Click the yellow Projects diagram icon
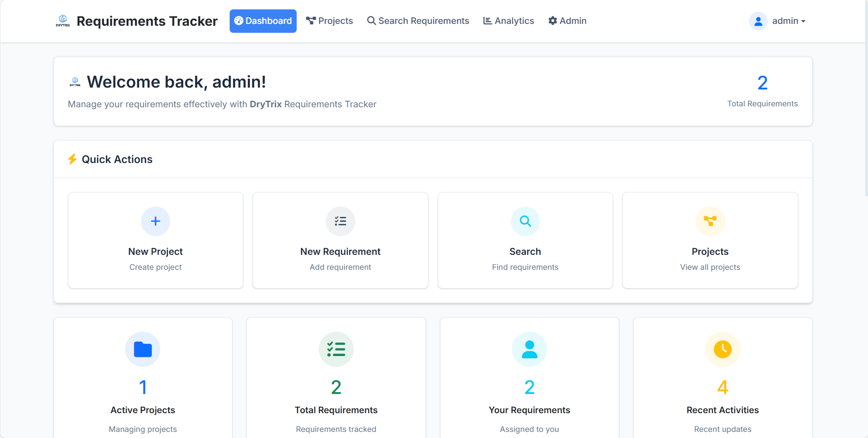 click(x=710, y=221)
